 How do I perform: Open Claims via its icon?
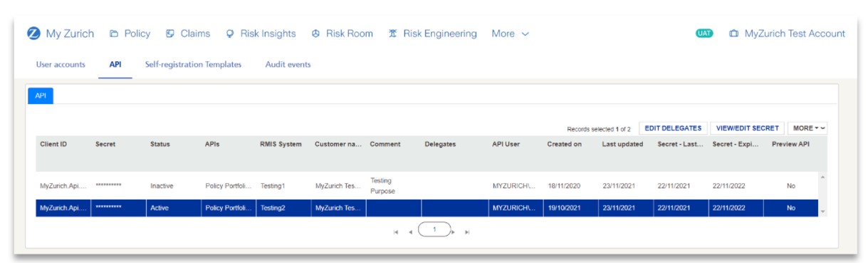coord(170,33)
